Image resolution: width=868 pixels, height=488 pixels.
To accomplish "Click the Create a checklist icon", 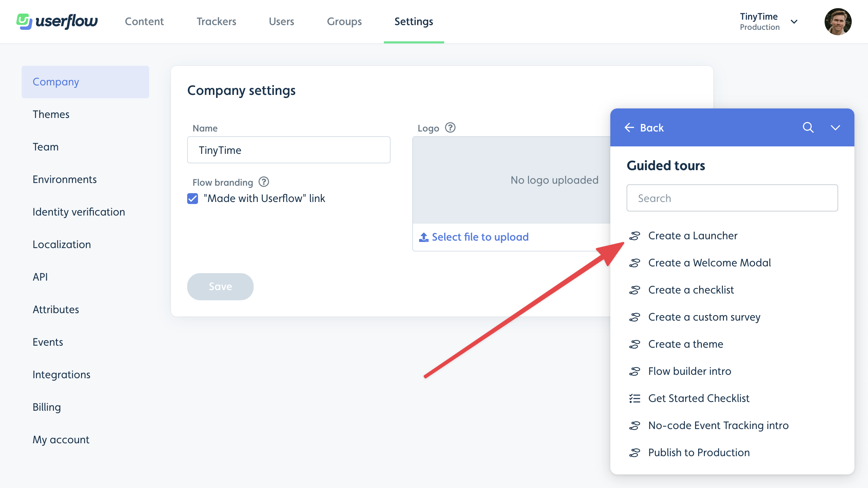I will coord(635,290).
